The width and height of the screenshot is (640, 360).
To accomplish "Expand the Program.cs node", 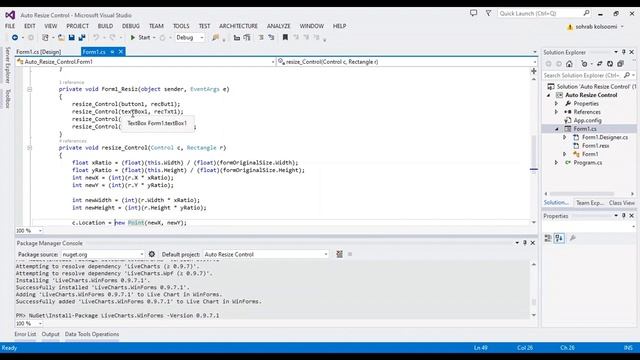I will click(x=556, y=162).
